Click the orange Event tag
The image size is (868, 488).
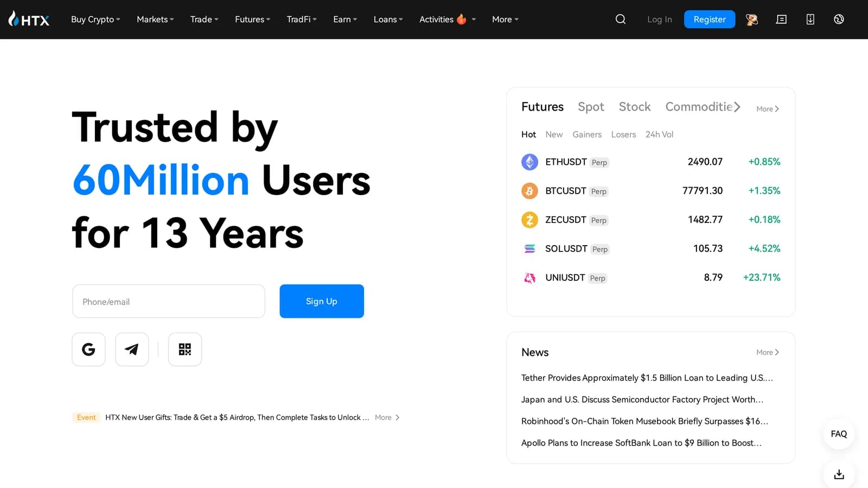(86, 418)
